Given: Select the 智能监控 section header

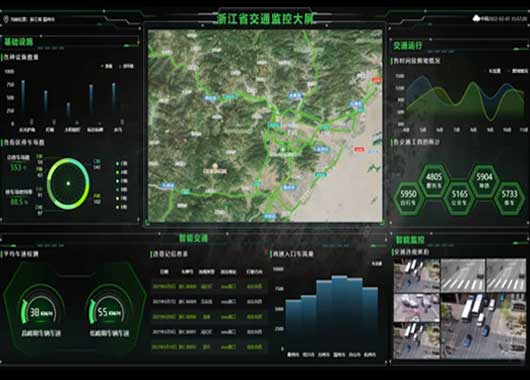Looking at the screenshot, I should (410, 240).
